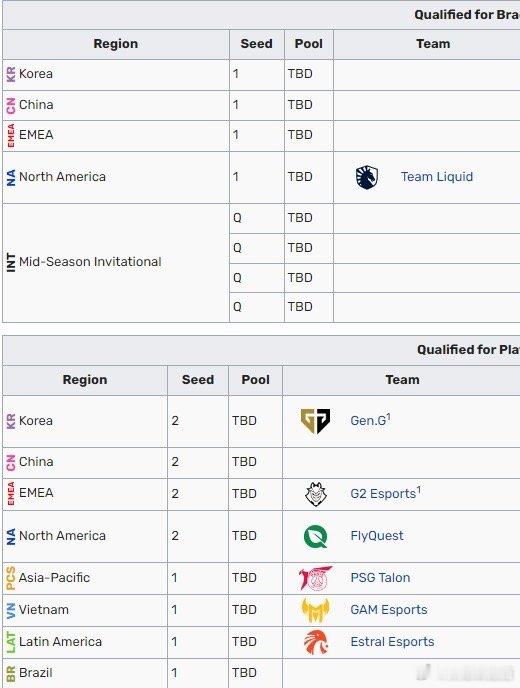Open the Gen.G team link
520x688 pixels.
pyautogui.click(x=368, y=420)
